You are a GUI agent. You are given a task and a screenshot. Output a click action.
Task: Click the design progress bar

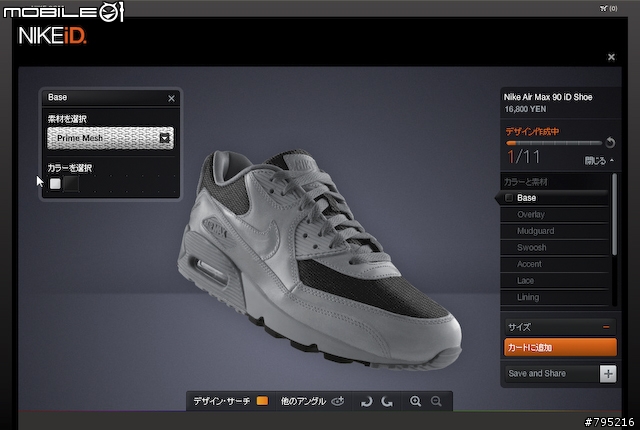coord(554,143)
